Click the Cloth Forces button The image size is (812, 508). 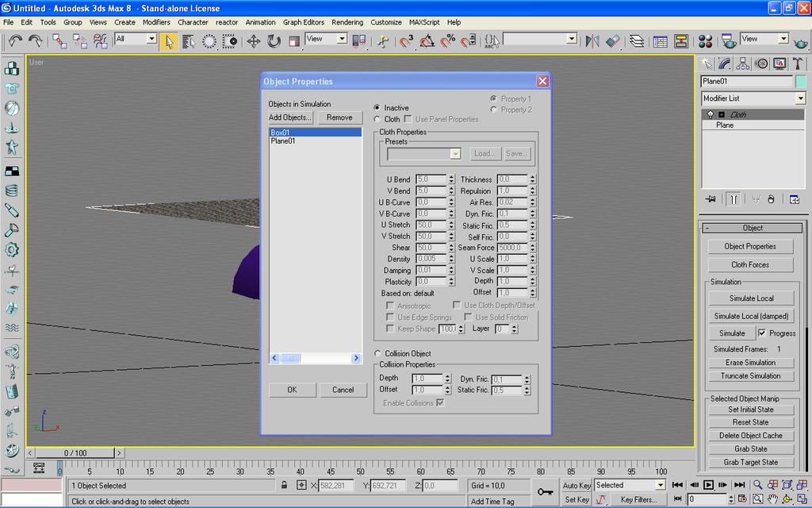click(x=750, y=264)
